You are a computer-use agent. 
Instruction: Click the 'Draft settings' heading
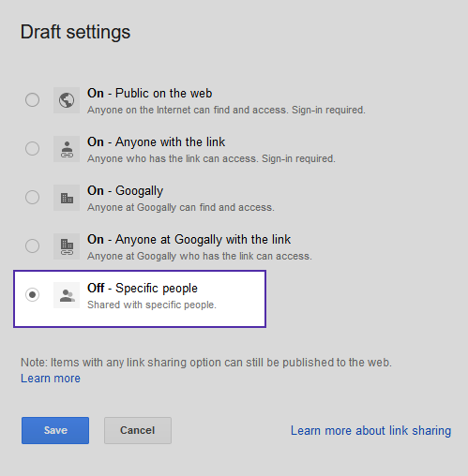point(75,33)
